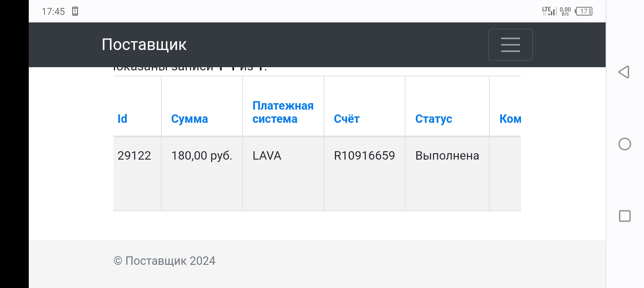Tap the LTE signal strength icon
Screen dimensions: 644x288
[x=549, y=11]
